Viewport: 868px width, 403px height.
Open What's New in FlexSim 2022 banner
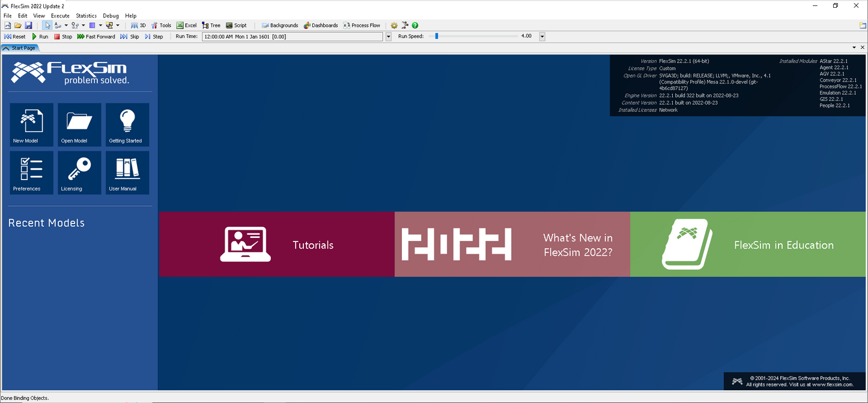coord(512,244)
